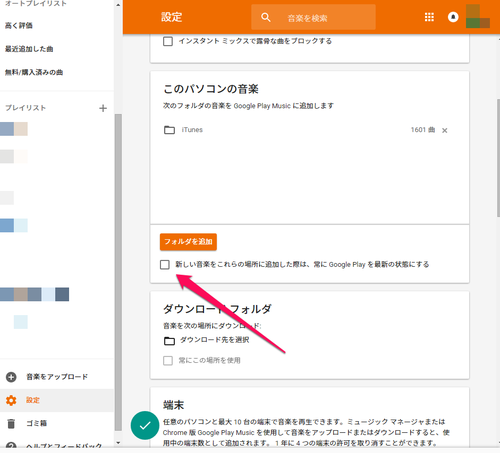Image resolution: width=500 pixels, height=453 pixels.
Task: Click sidebar scroll up arrow
Action: point(118,5)
